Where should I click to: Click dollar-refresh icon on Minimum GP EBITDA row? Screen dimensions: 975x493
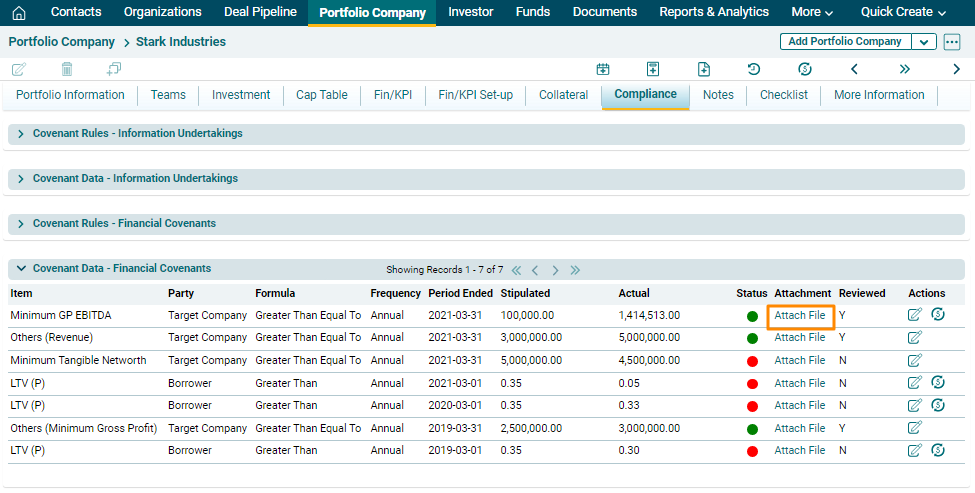click(x=938, y=315)
